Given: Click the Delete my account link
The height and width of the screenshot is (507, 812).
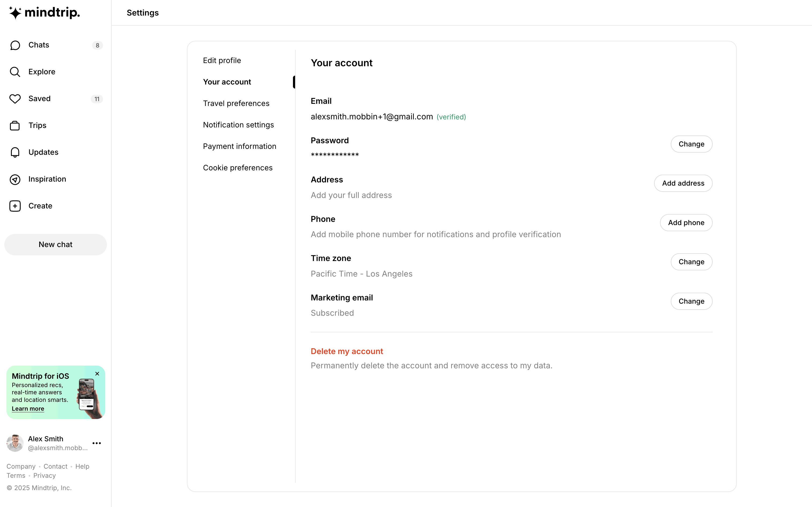Looking at the screenshot, I should 347,351.
